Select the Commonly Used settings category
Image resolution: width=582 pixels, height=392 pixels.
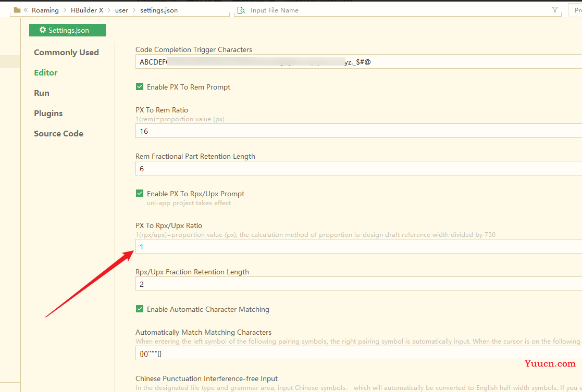[x=67, y=52]
